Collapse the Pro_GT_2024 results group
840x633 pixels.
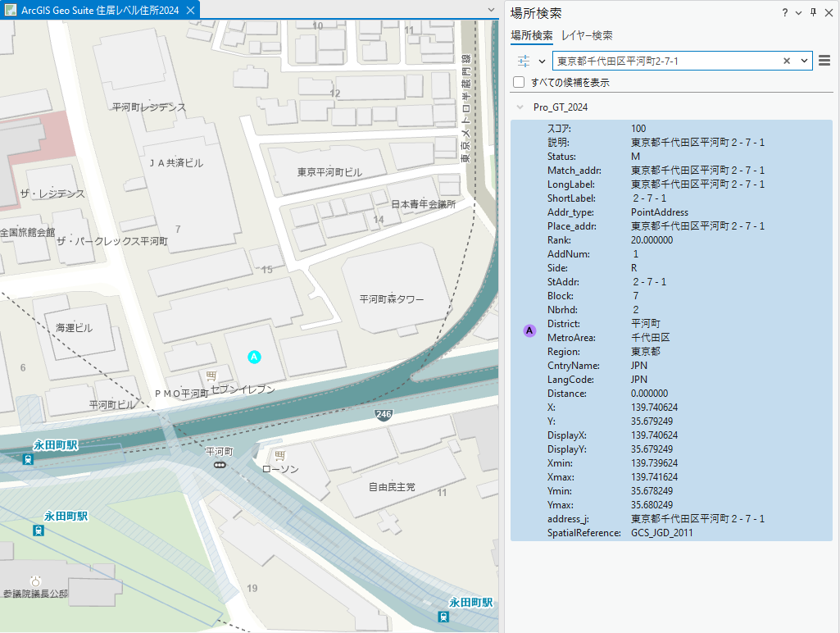(x=520, y=107)
